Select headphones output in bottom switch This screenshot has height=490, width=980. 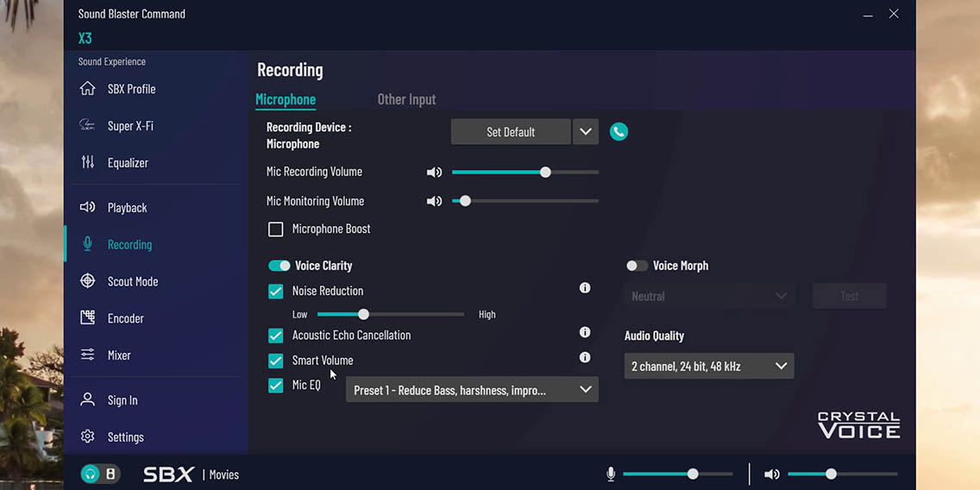point(91,474)
